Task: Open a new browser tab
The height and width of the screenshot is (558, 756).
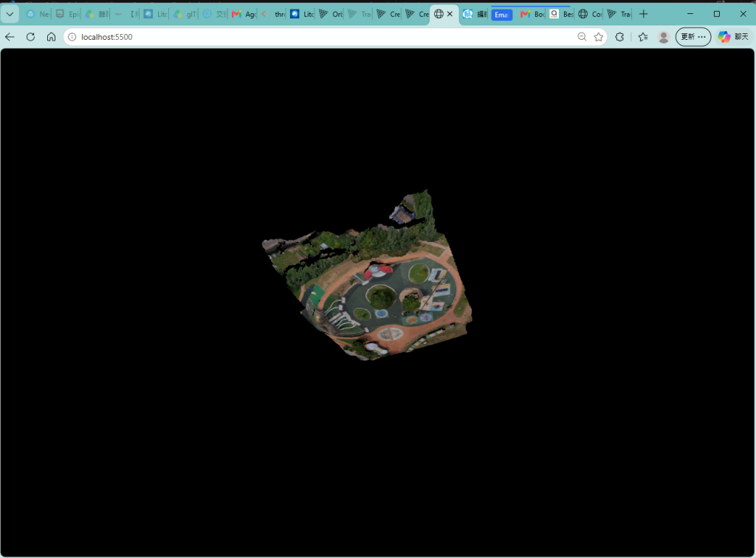Action: [x=643, y=14]
